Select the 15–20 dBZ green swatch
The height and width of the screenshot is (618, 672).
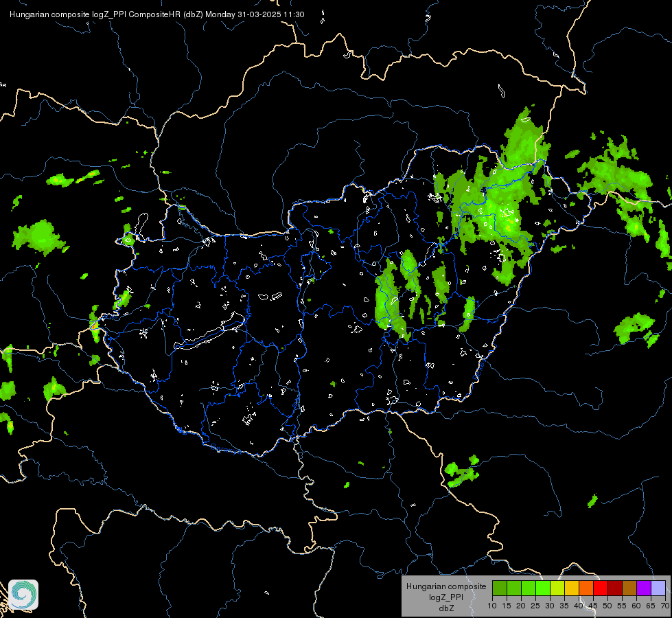tap(514, 588)
